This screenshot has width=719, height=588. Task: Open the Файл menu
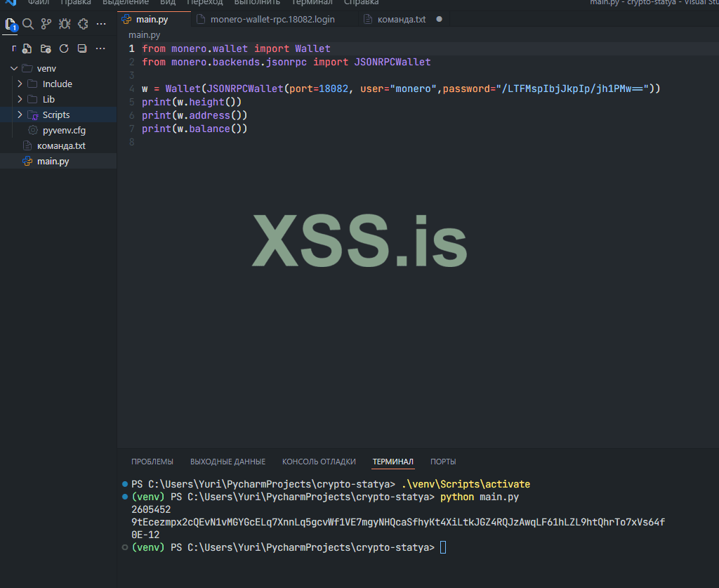pos(39,2)
